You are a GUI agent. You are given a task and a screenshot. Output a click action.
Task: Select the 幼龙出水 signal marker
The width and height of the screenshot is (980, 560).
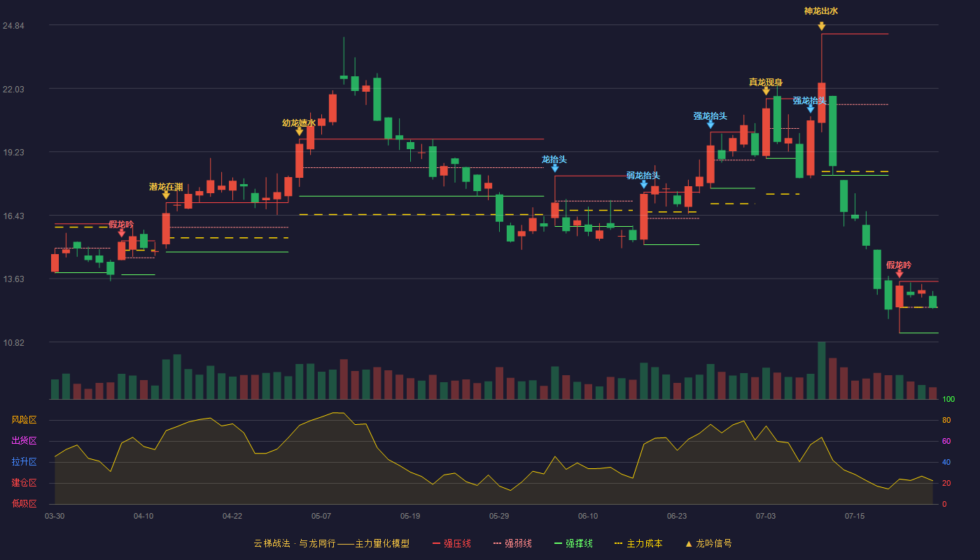(299, 132)
